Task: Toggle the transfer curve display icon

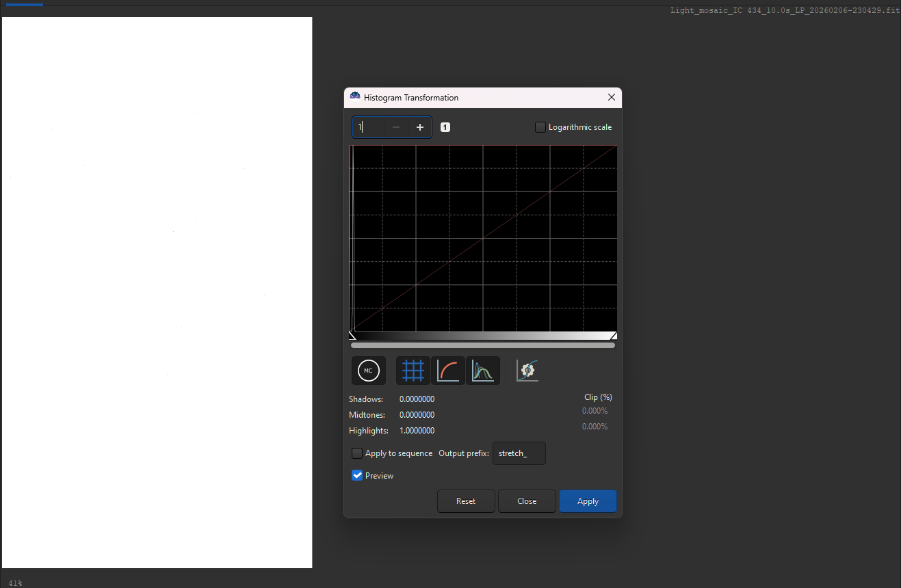Action: click(x=448, y=371)
